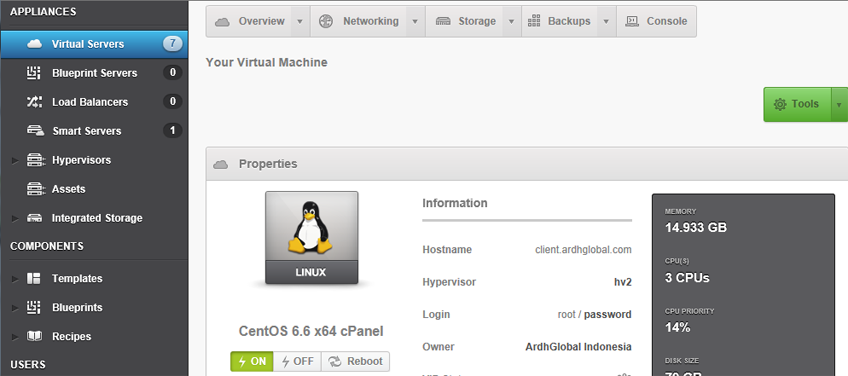Click the 3 CPUs value
The height and width of the screenshot is (376, 848).
(687, 278)
